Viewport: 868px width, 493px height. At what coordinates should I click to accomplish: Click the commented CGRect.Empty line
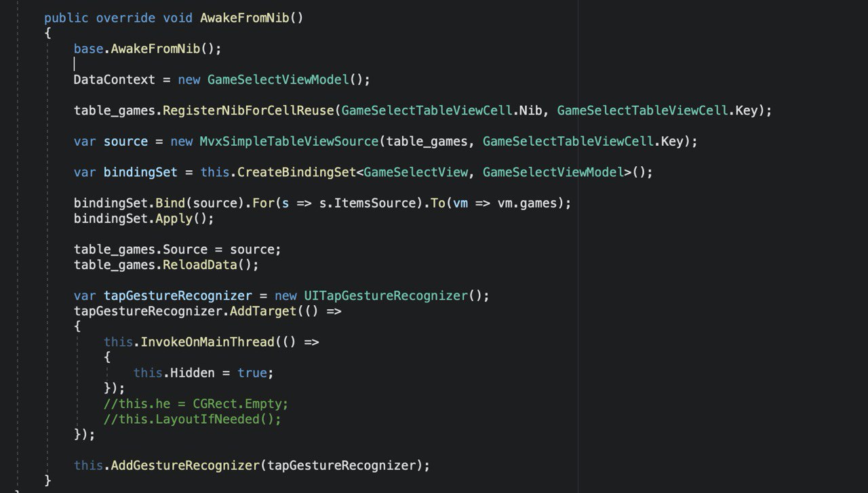pyautogui.click(x=196, y=403)
